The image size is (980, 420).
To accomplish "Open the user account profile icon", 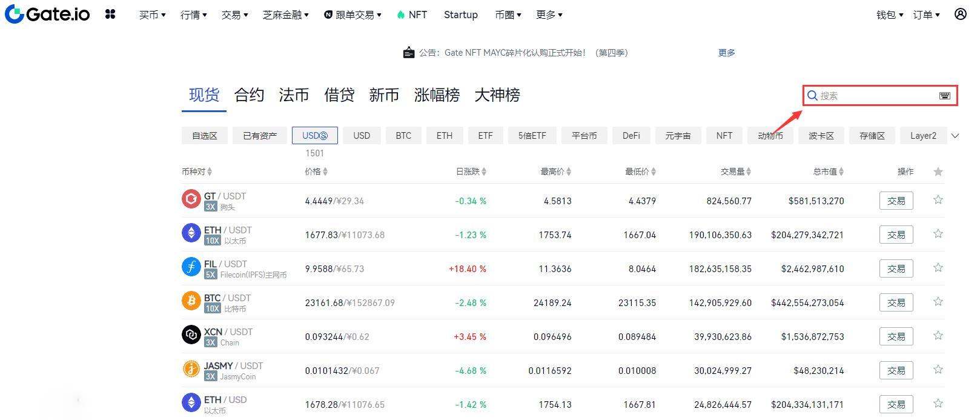I will pos(960,14).
